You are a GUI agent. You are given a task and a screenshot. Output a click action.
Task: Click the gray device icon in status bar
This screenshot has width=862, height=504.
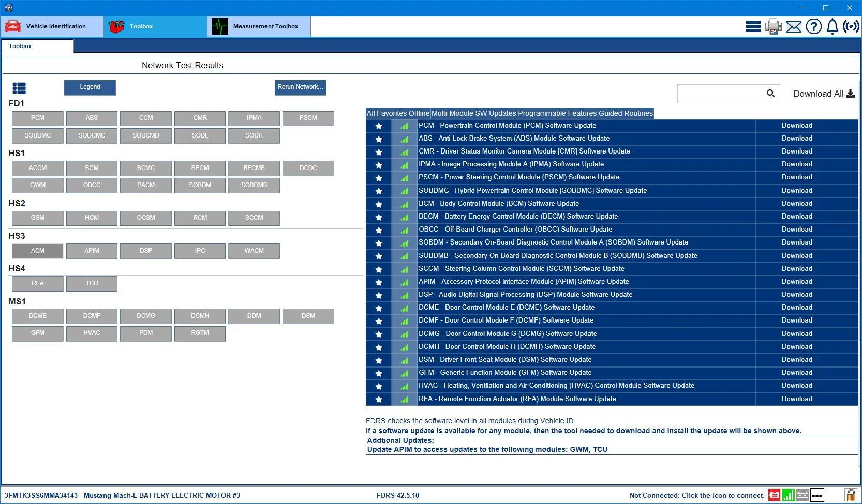click(x=802, y=495)
